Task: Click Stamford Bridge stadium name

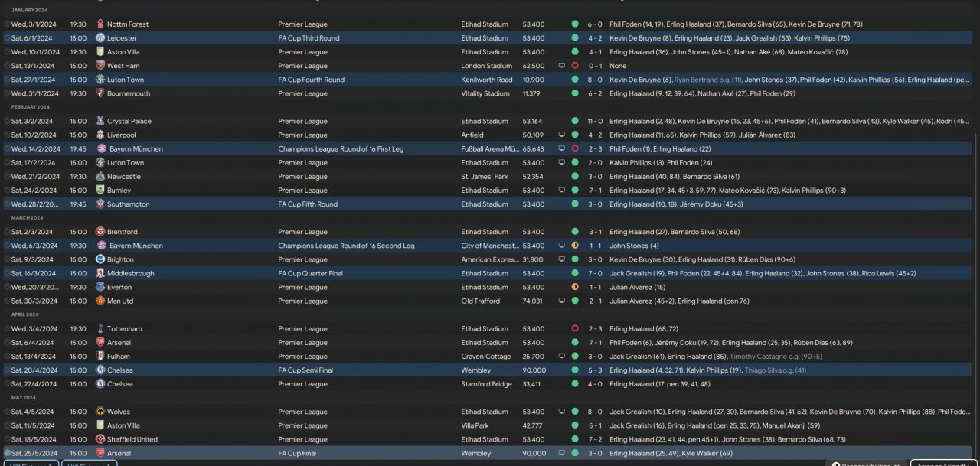Action: (x=486, y=384)
